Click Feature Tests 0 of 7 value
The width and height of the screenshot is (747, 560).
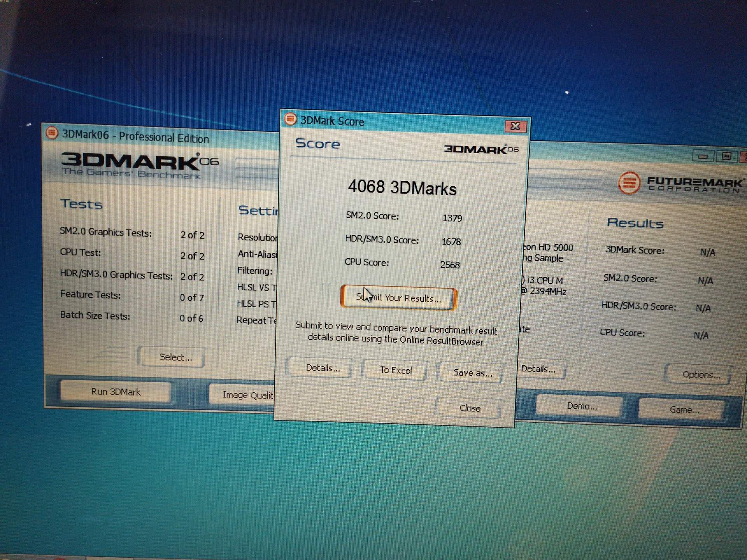[192, 297]
